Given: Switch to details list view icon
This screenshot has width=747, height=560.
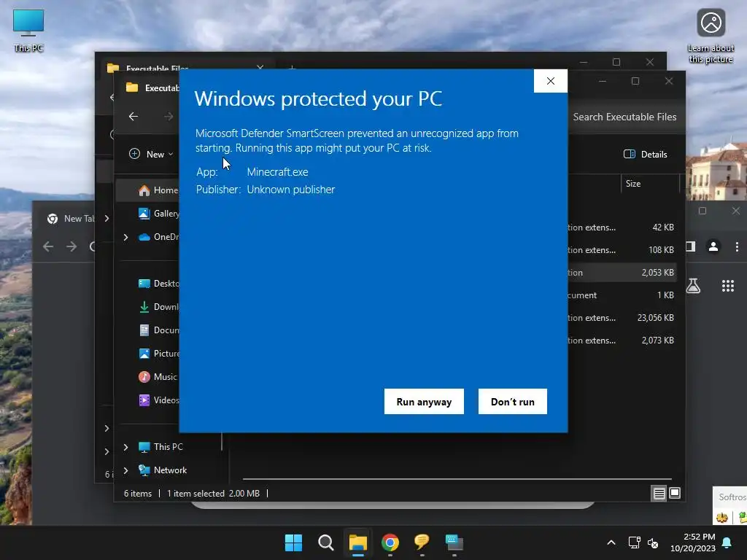Looking at the screenshot, I should tap(659, 494).
